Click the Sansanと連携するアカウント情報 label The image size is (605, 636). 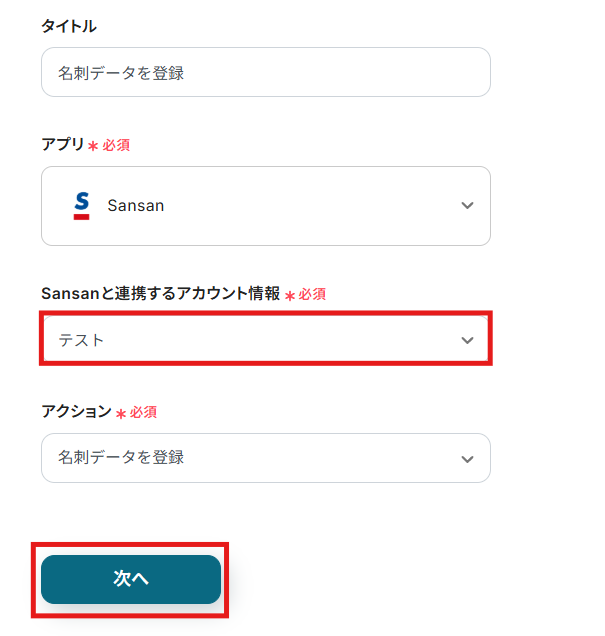(x=160, y=294)
